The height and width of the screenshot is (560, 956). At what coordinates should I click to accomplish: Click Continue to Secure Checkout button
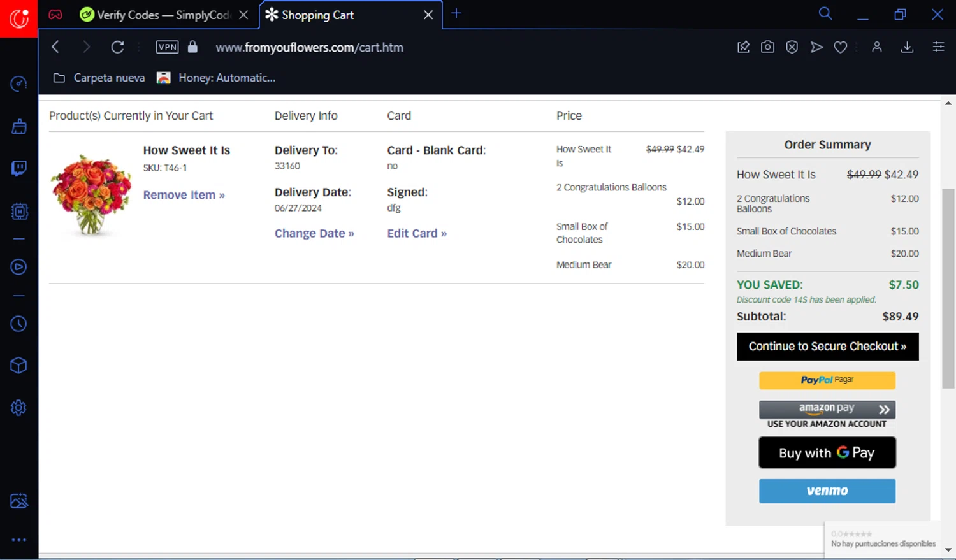click(827, 347)
